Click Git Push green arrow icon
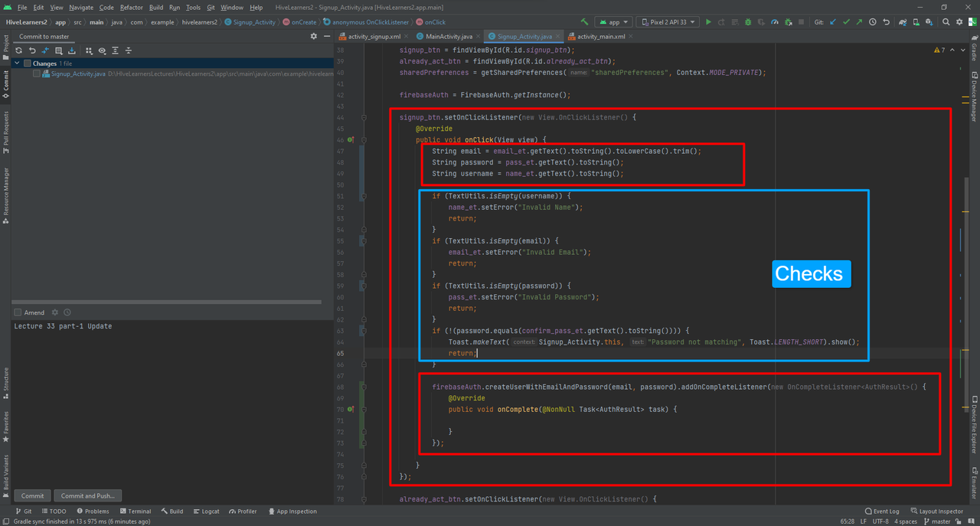The height and width of the screenshot is (526, 980). click(859, 22)
